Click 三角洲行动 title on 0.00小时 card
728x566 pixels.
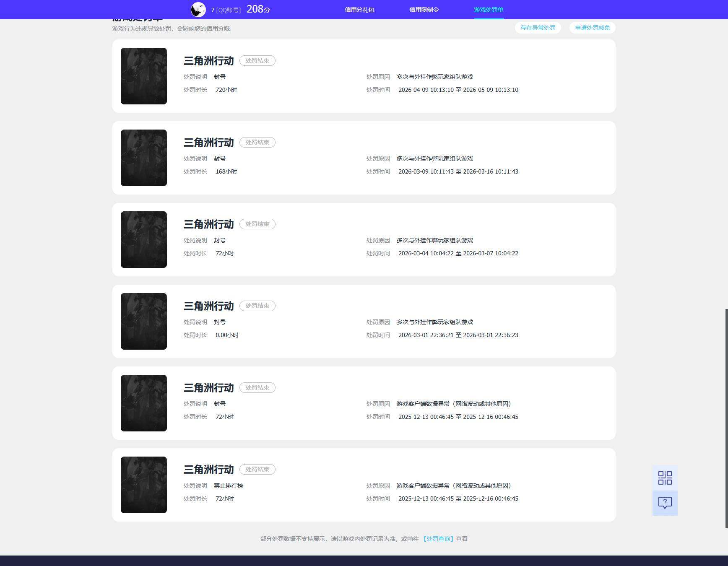pyautogui.click(x=208, y=306)
